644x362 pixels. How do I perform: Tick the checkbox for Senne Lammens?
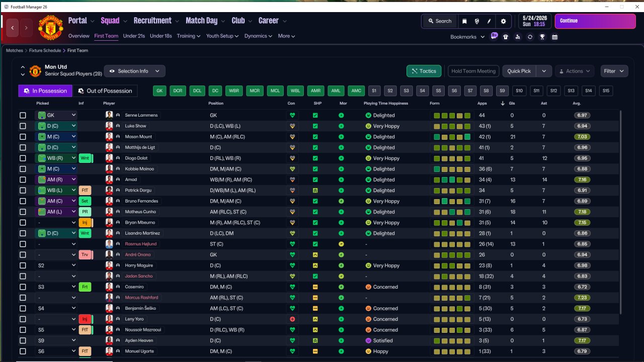[23, 115]
